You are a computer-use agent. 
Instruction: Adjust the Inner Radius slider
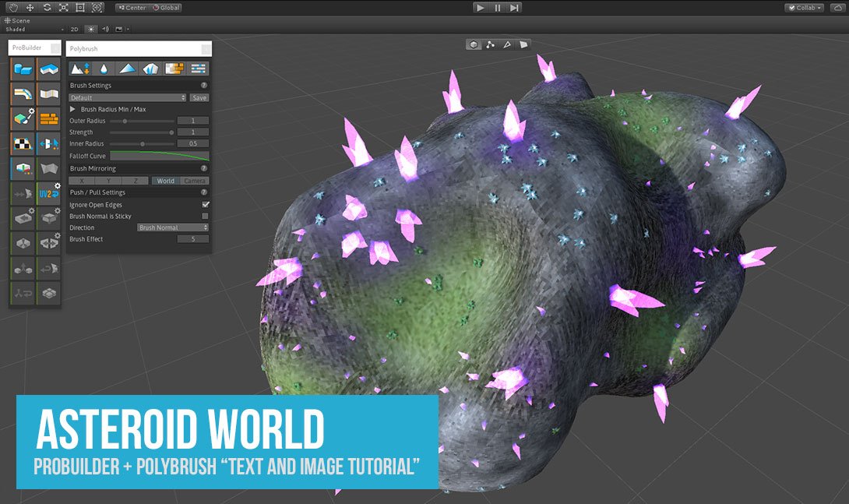(142, 143)
